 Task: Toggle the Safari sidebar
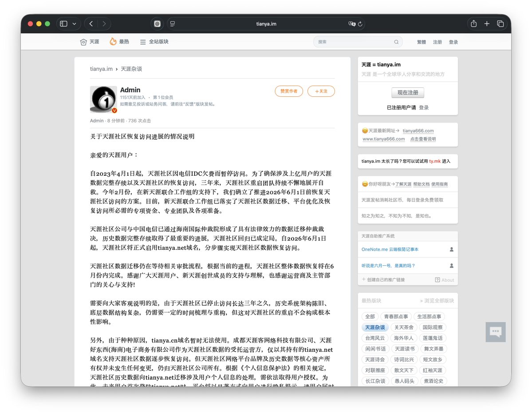pos(63,24)
